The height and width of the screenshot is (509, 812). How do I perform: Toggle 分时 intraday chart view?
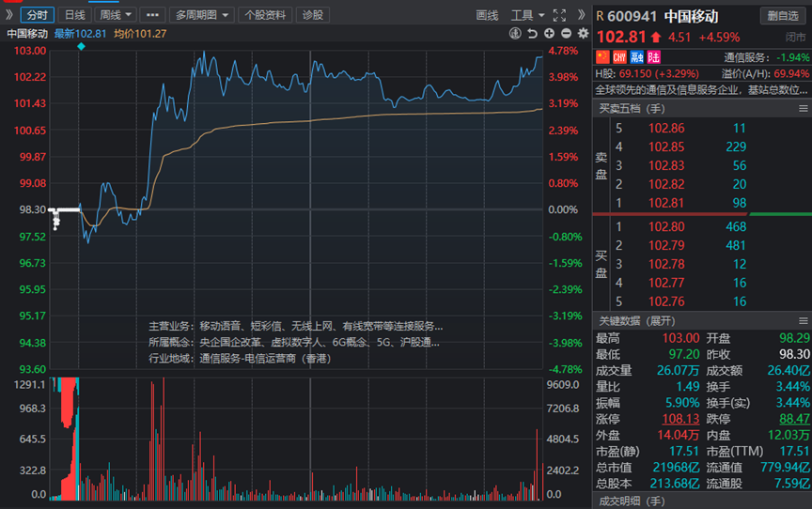pyautogui.click(x=36, y=15)
